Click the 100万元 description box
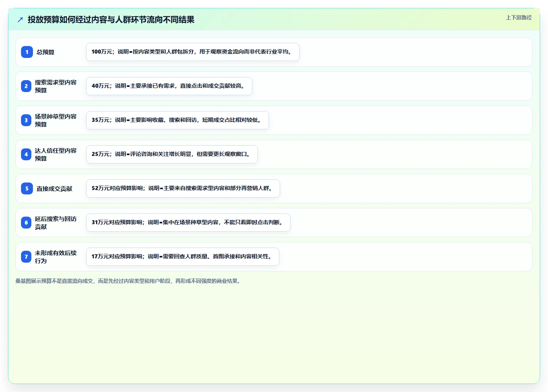The height and width of the screenshot is (392, 548). point(193,52)
